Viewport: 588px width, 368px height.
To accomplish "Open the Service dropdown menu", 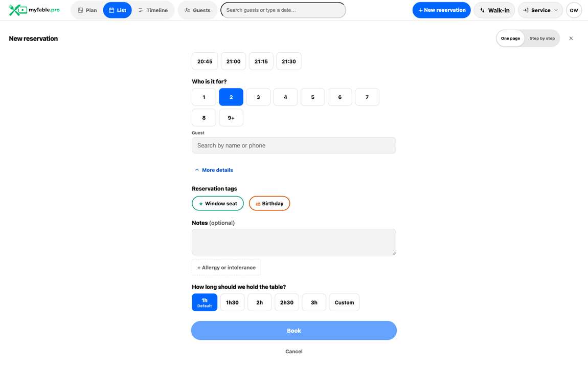I will click(540, 10).
